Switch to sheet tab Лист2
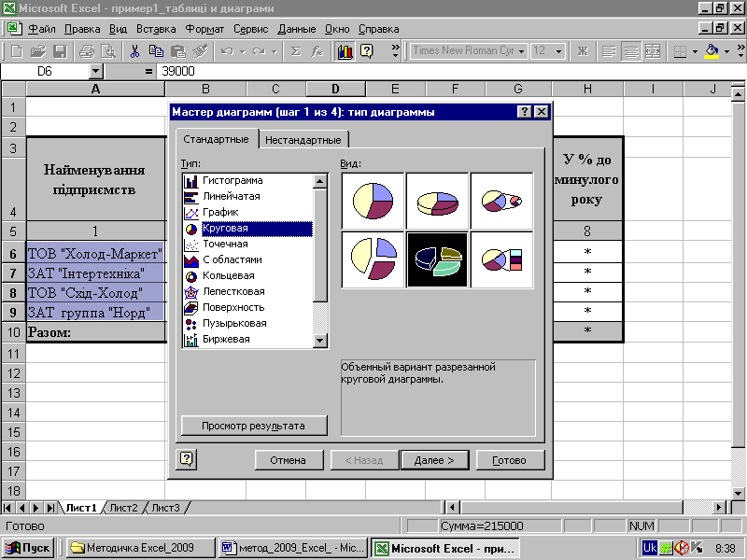This screenshot has width=747, height=560. [123, 508]
